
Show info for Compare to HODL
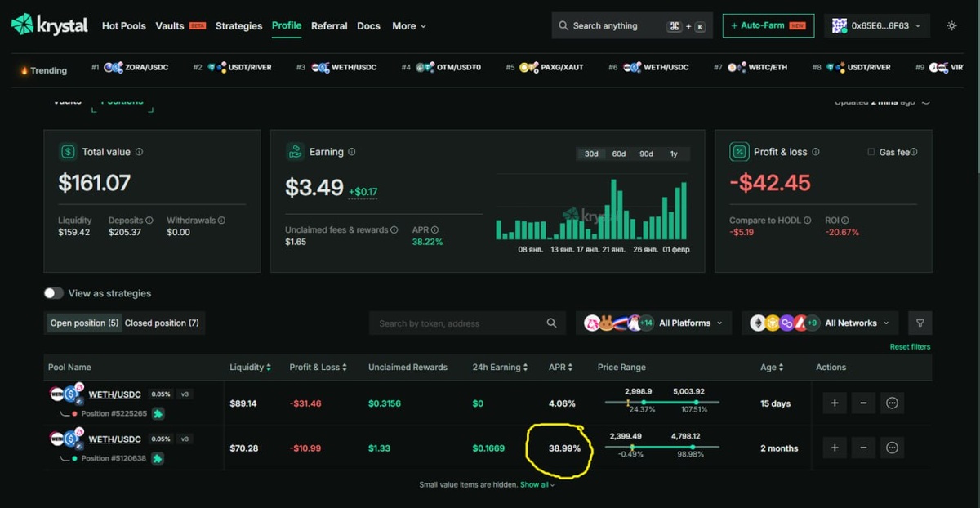point(808,221)
